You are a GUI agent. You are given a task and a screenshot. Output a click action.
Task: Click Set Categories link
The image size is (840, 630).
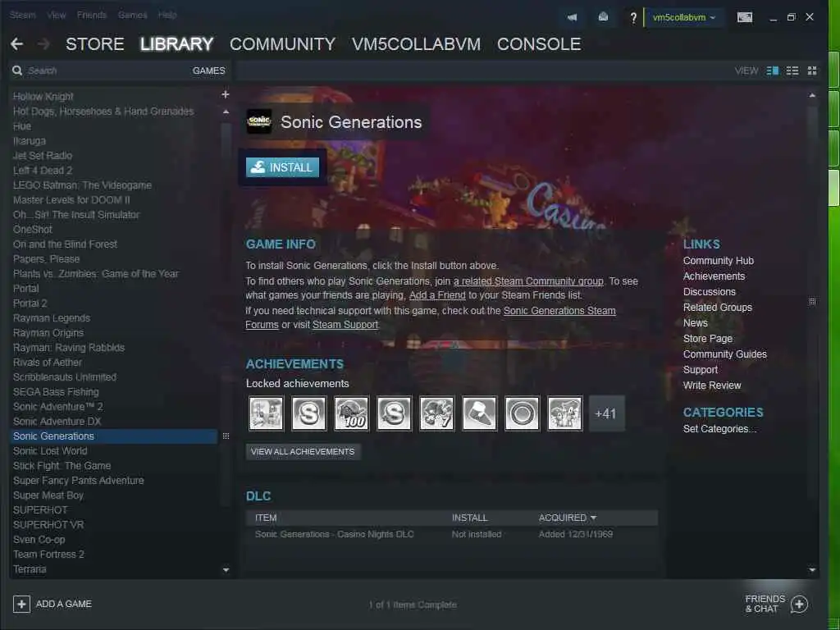[x=719, y=428]
